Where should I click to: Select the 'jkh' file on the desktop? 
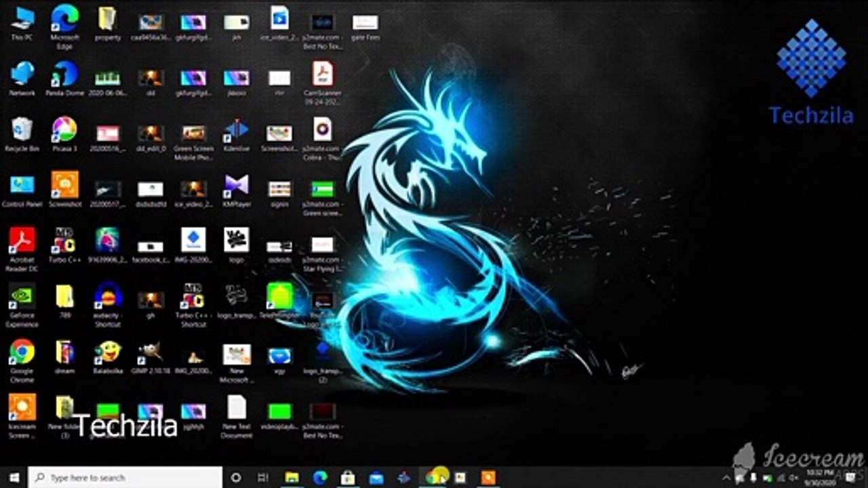pos(237,27)
